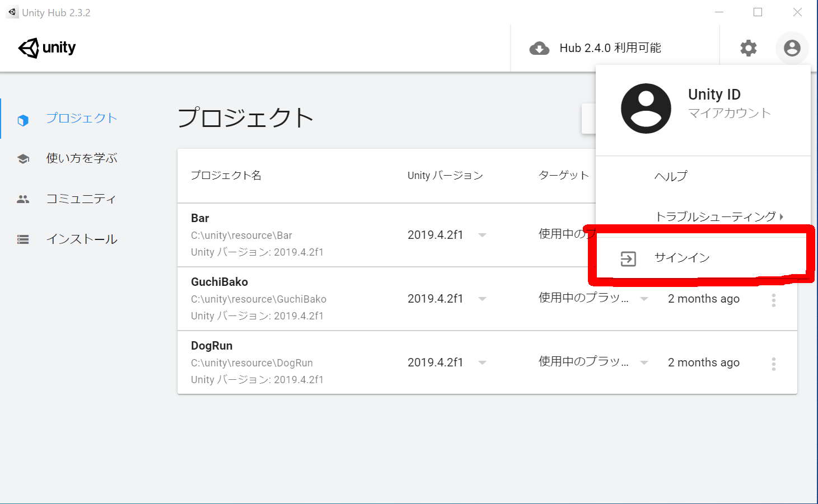Select the プロジェクト sidebar tab
Viewport: 818px width, 504px height.
point(82,118)
